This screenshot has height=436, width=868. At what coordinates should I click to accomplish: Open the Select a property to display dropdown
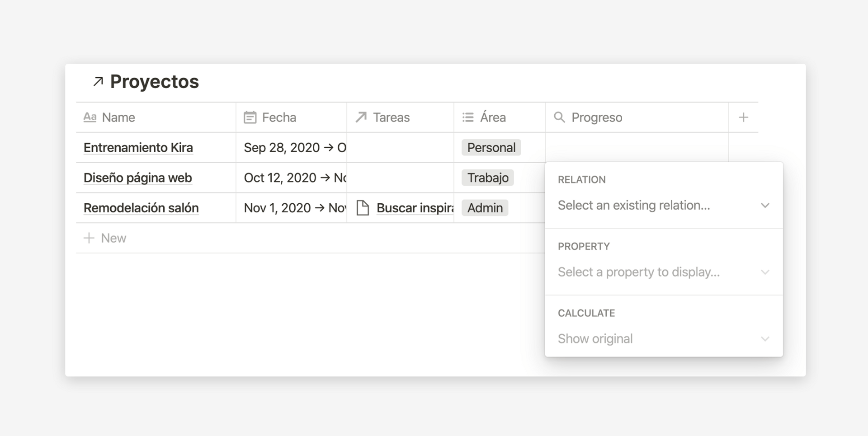pos(663,272)
